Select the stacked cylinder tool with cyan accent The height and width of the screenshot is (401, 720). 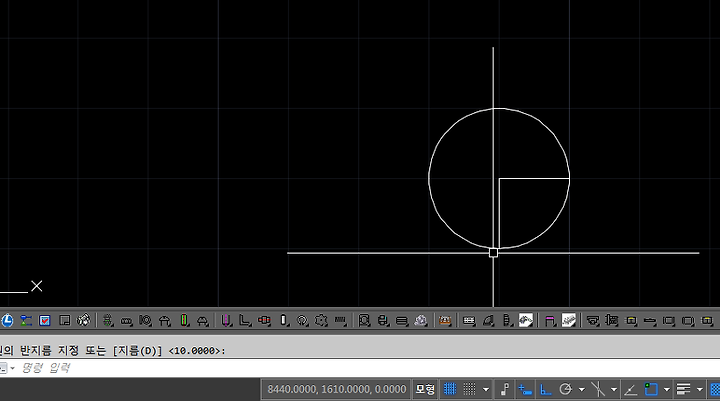tap(383, 320)
